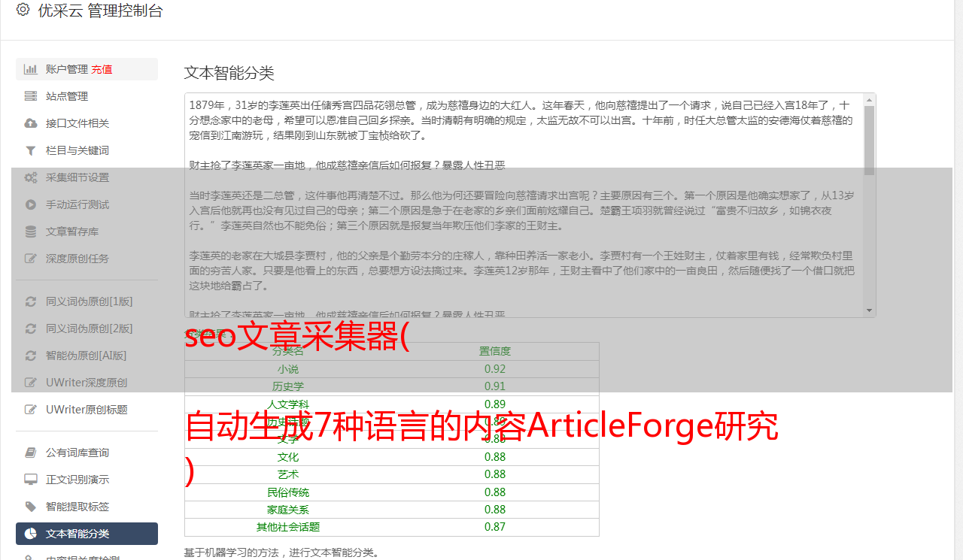Click the confidence value in the 艺术 row

point(495,474)
